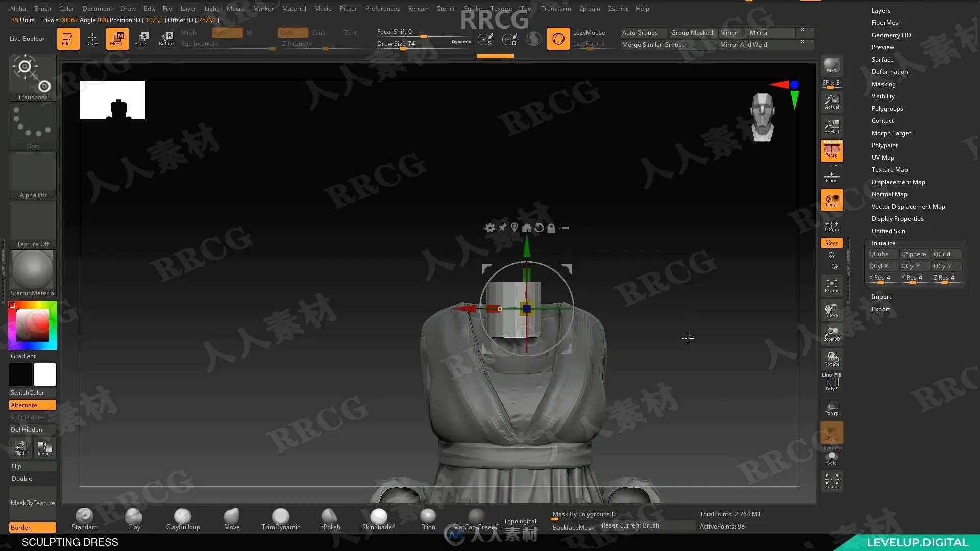Click the Flip H icon
Viewport: 980px width, 551px height.
[x=20, y=448]
